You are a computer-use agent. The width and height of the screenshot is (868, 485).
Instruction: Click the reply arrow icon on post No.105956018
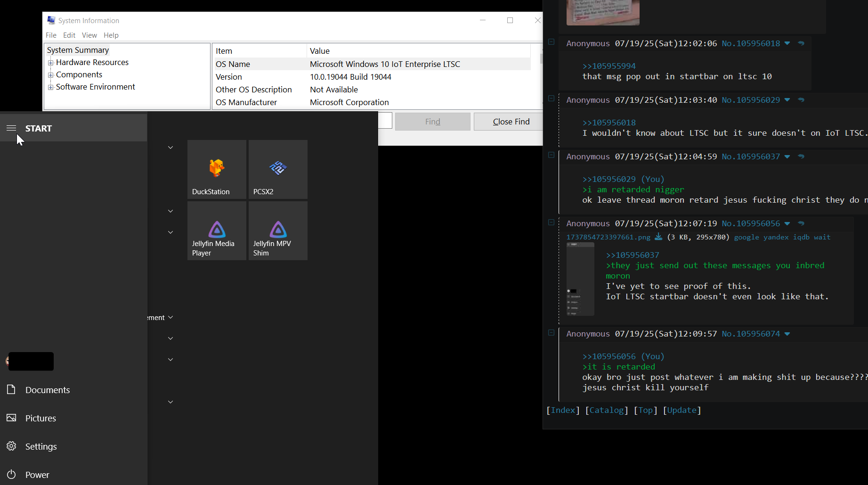pos(801,43)
